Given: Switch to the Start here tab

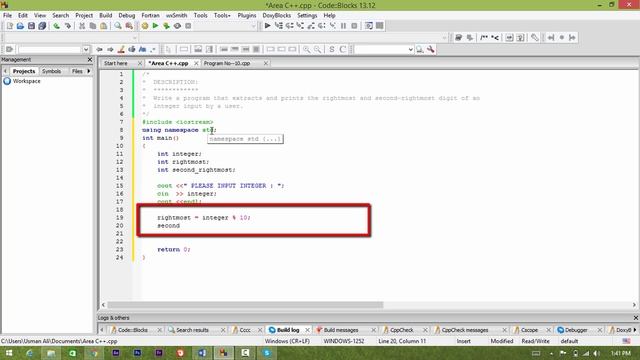Looking at the screenshot, I should 116,63.
